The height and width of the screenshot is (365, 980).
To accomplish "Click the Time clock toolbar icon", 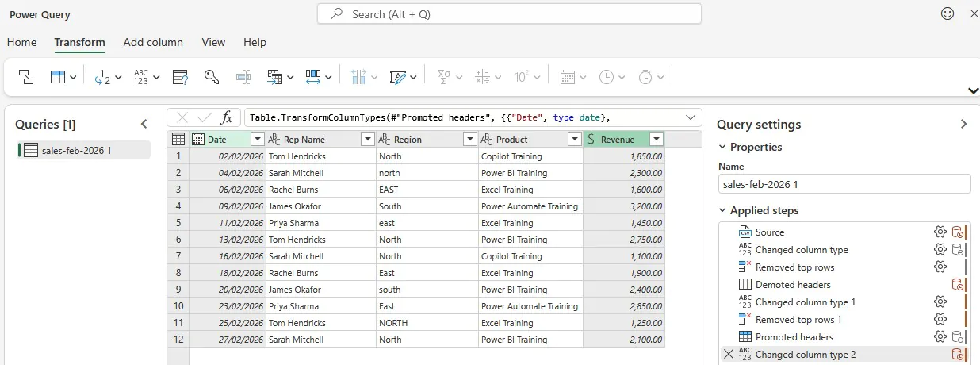I will [x=607, y=77].
